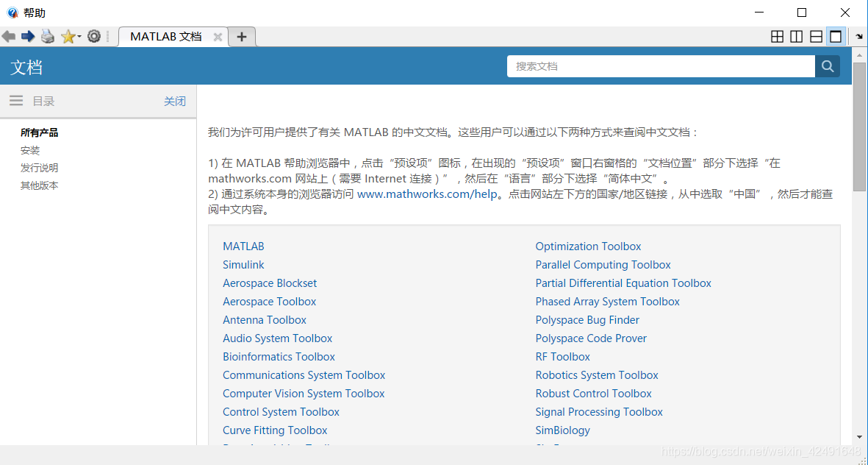The height and width of the screenshot is (465, 868).
Task: Open the Polyspace Bug Finder link
Action: [x=587, y=320]
